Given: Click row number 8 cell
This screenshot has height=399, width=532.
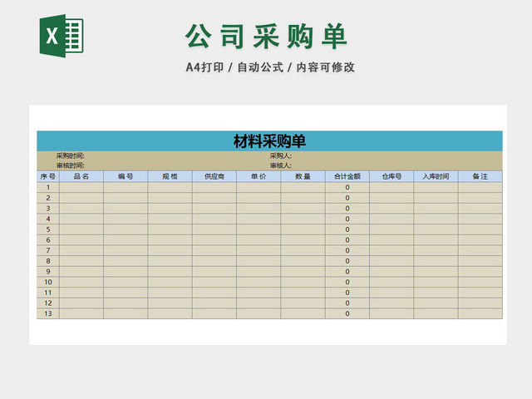Looking at the screenshot, I should click(48, 261).
